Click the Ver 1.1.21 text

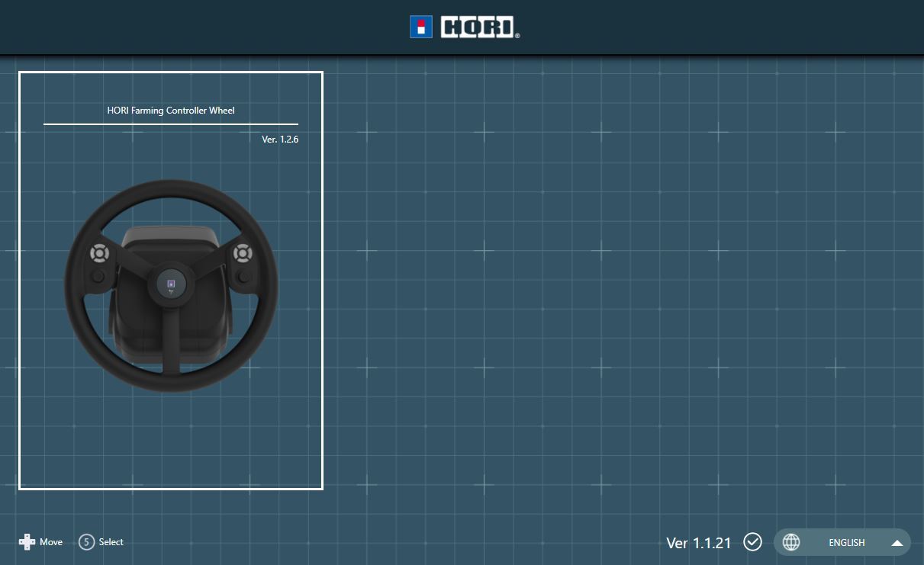tap(699, 543)
